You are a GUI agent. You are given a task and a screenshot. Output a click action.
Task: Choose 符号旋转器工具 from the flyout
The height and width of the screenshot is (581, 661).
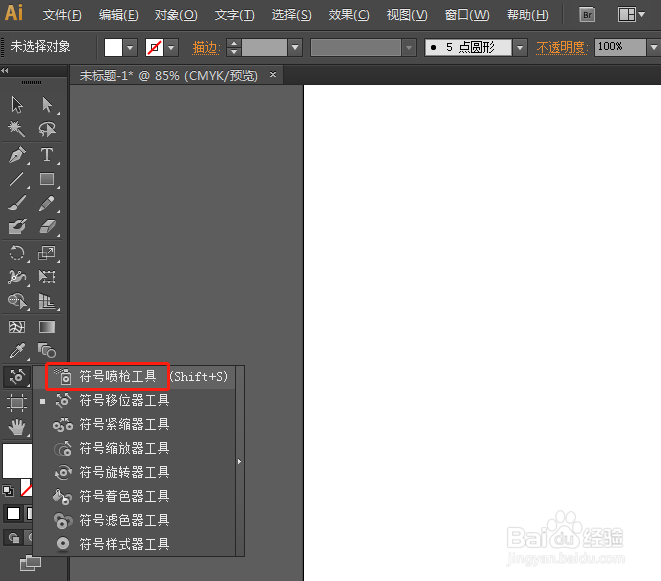pos(135,472)
